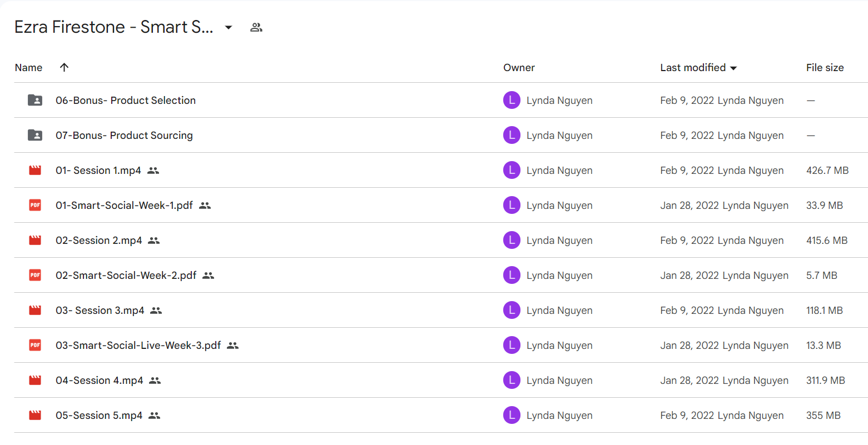Click the shared icon next to 03- Session 3.mp4
This screenshot has width=868, height=445.
click(156, 311)
